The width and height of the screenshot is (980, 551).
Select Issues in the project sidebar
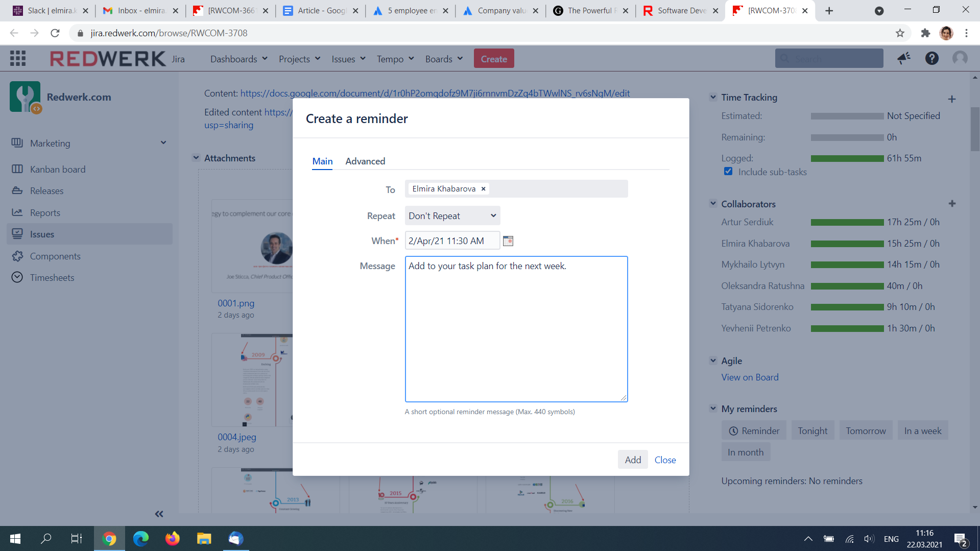coord(90,234)
